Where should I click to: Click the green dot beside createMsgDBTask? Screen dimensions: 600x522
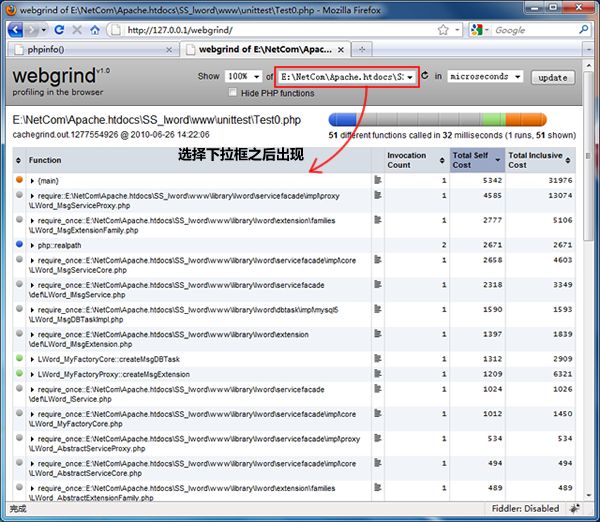19,358
